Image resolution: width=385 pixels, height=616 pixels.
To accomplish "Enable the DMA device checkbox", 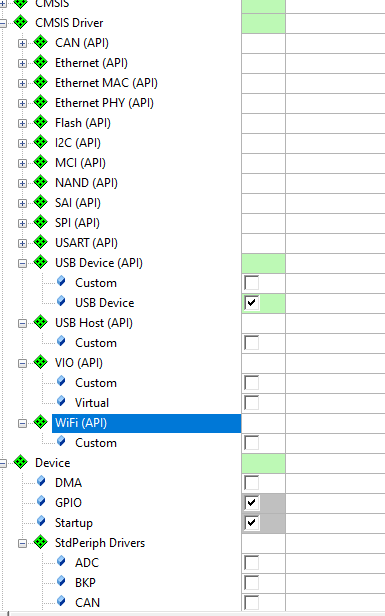I will [x=251, y=483].
